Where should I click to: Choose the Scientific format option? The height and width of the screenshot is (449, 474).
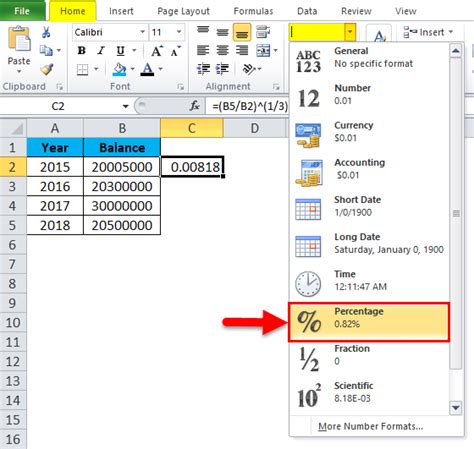pos(369,396)
